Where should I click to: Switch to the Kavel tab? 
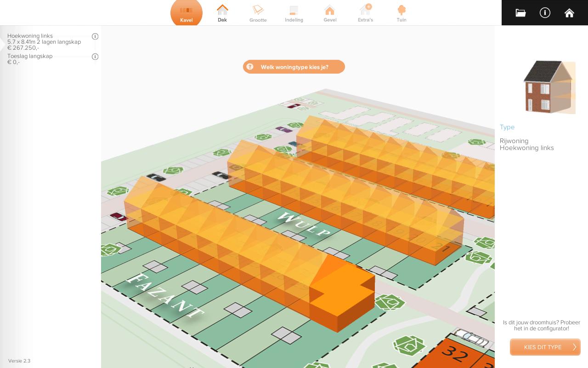tap(187, 13)
